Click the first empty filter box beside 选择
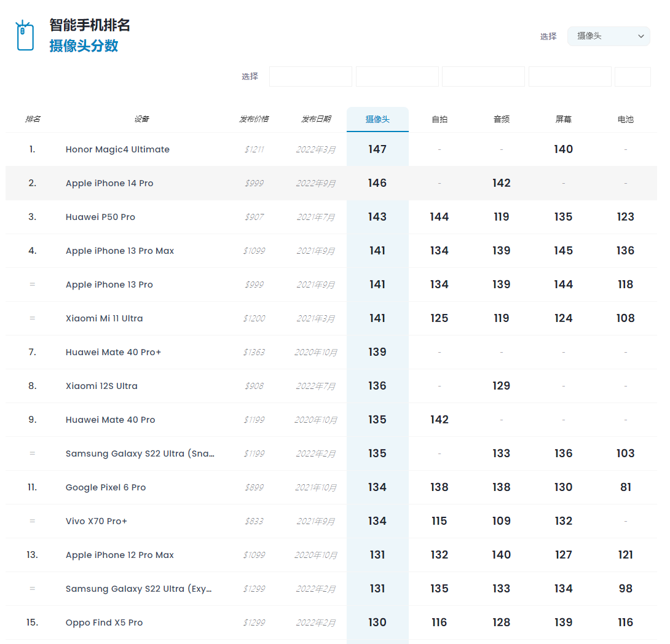This screenshot has width=670, height=644. [x=310, y=76]
